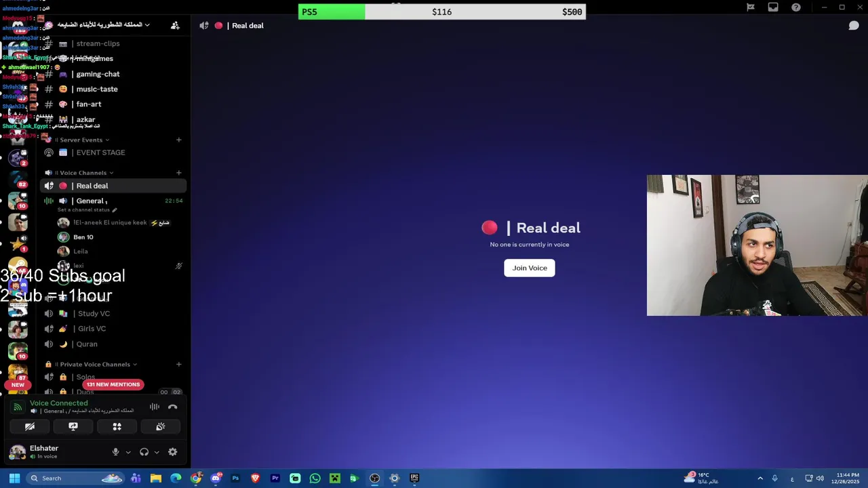The width and height of the screenshot is (868, 488).
Task: Select the Real deal voice channel
Action: [x=113, y=186]
